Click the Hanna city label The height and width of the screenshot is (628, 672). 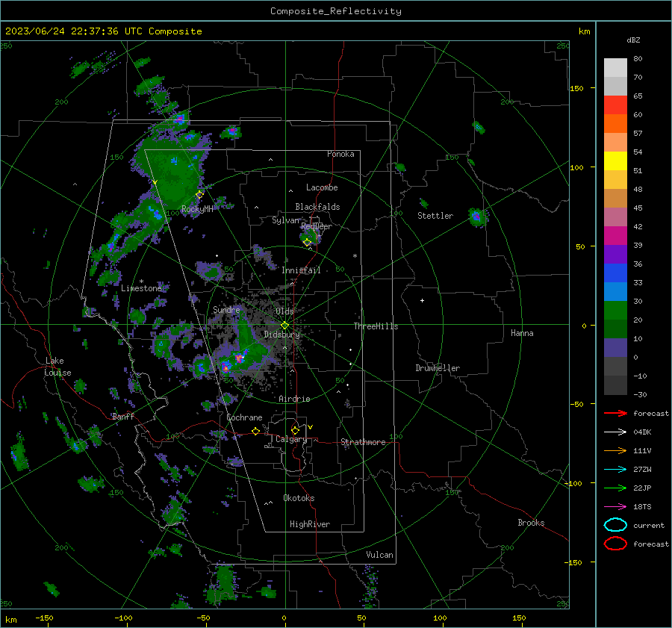(x=522, y=333)
